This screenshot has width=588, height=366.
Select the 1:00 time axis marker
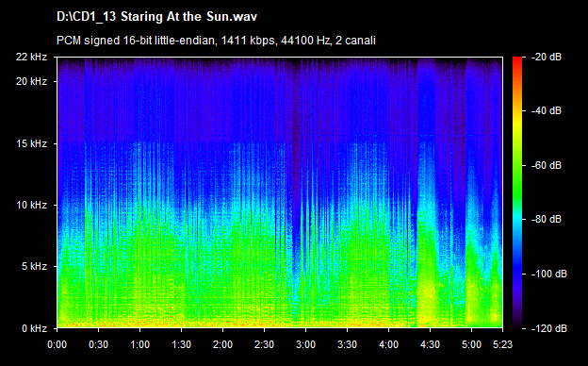tap(139, 344)
